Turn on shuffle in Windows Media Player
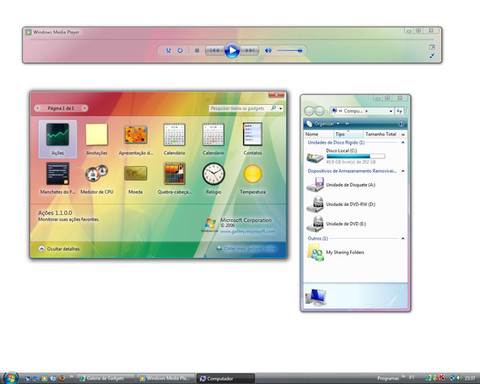 pyautogui.click(x=168, y=51)
